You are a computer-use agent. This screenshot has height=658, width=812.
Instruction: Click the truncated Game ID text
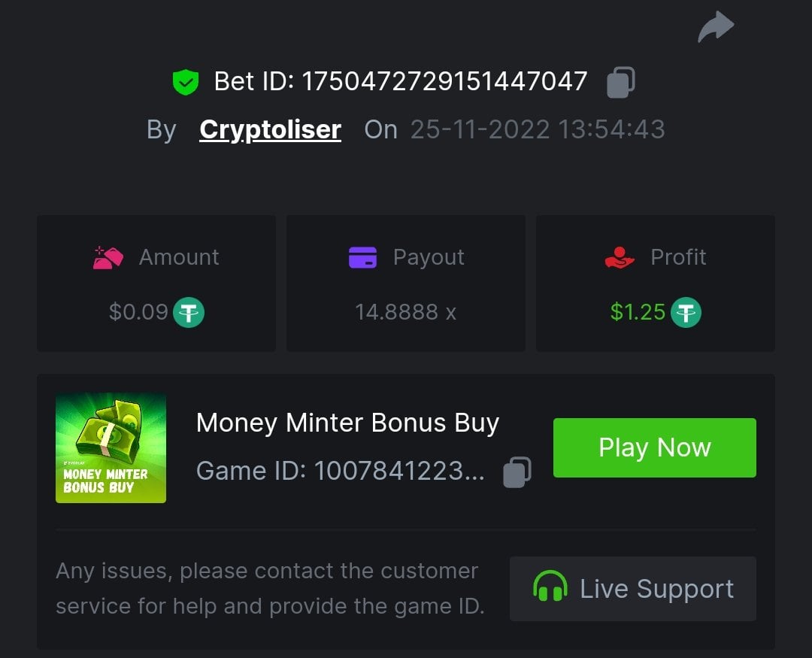pos(341,471)
